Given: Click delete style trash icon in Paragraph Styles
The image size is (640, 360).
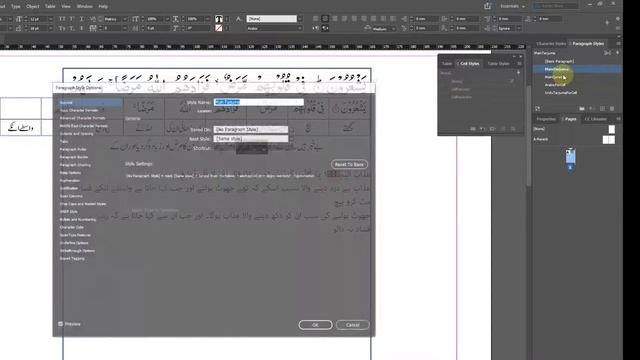Looking at the screenshot, I should 612,109.
